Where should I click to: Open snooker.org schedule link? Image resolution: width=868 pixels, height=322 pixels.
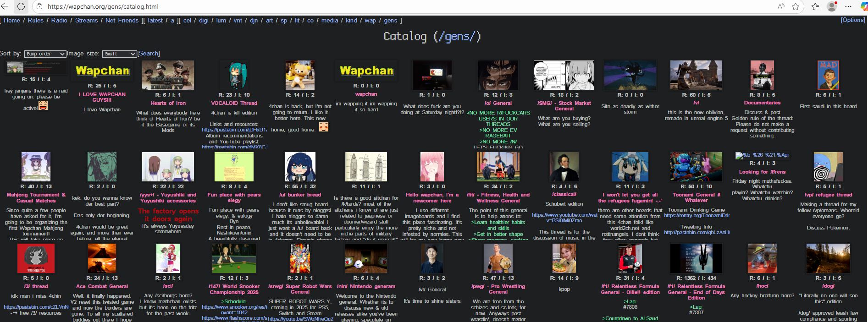(234, 310)
